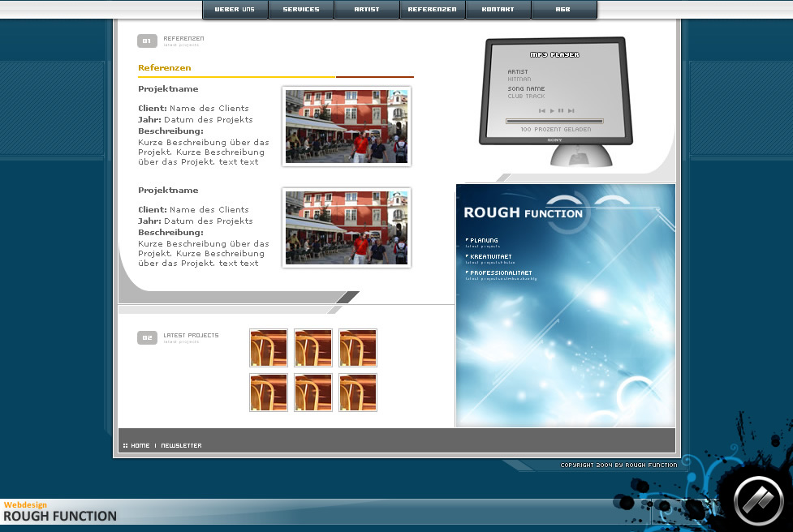Skip to previous track in MP3 player
The width and height of the screenshot is (793, 532).
[542, 110]
